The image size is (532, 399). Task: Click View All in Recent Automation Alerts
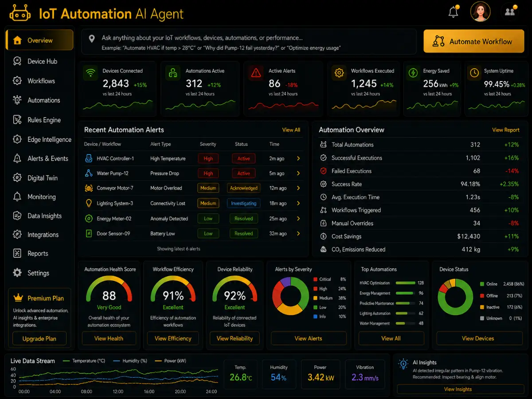(x=291, y=130)
